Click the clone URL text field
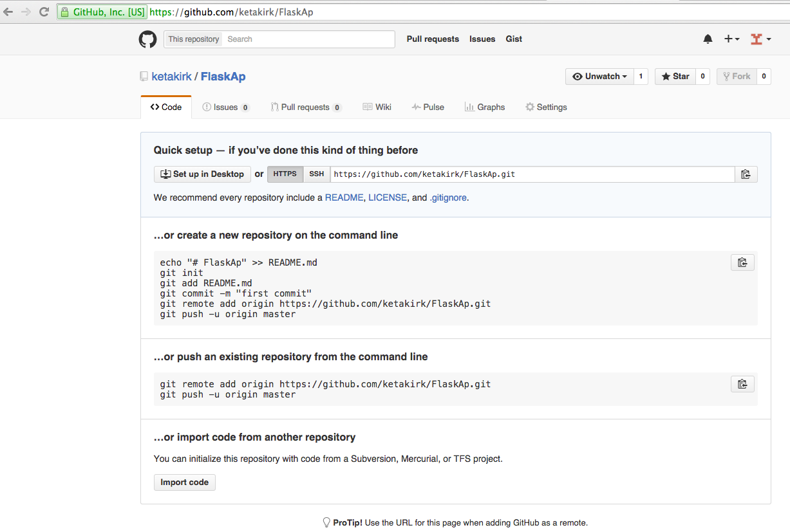Screen dimensions: 790x532 coord(532,174)
